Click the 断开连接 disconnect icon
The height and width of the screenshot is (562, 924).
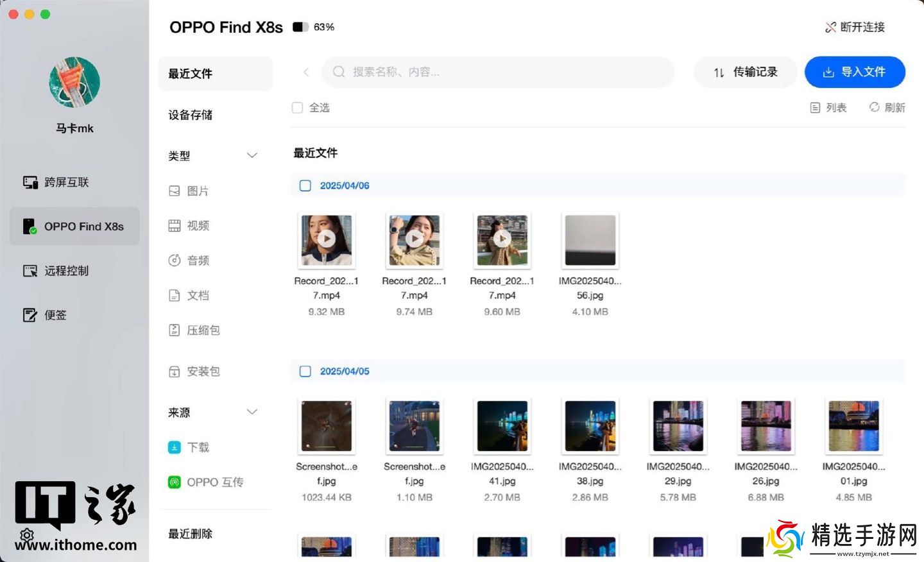coord(830,28)
